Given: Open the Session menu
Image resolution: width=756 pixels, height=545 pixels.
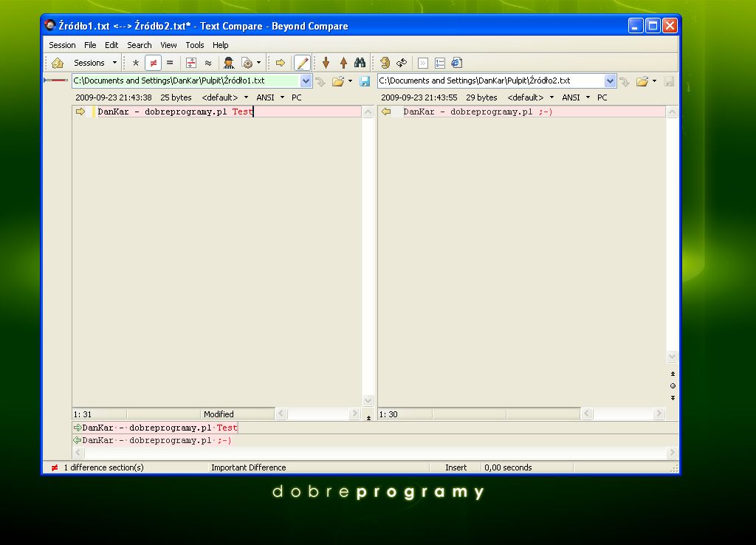Looking at the screenshot, I should pyautogui.click(x=62, y=45).
